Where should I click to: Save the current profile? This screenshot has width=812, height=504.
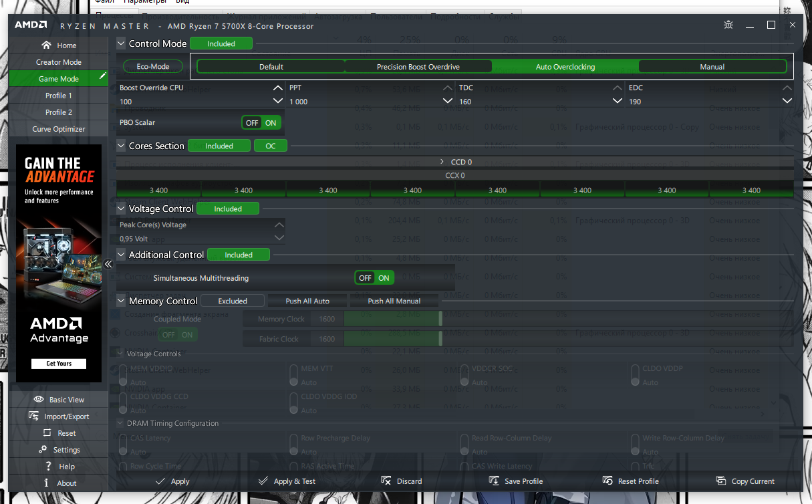(x=516, y=481)
